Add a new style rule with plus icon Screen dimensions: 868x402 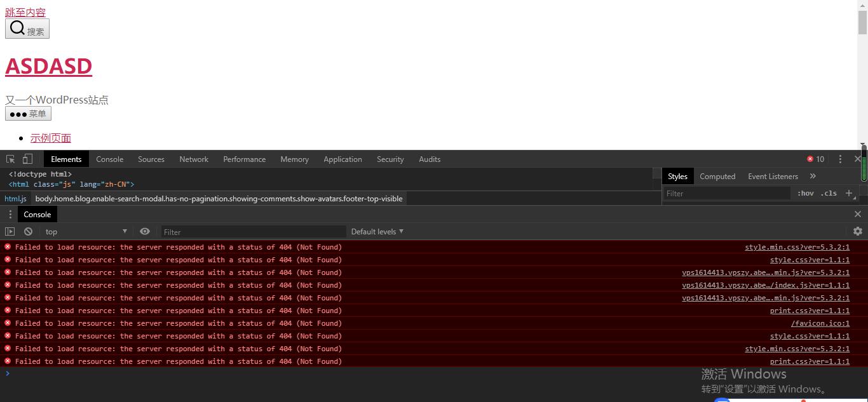(x=848, y=193)
